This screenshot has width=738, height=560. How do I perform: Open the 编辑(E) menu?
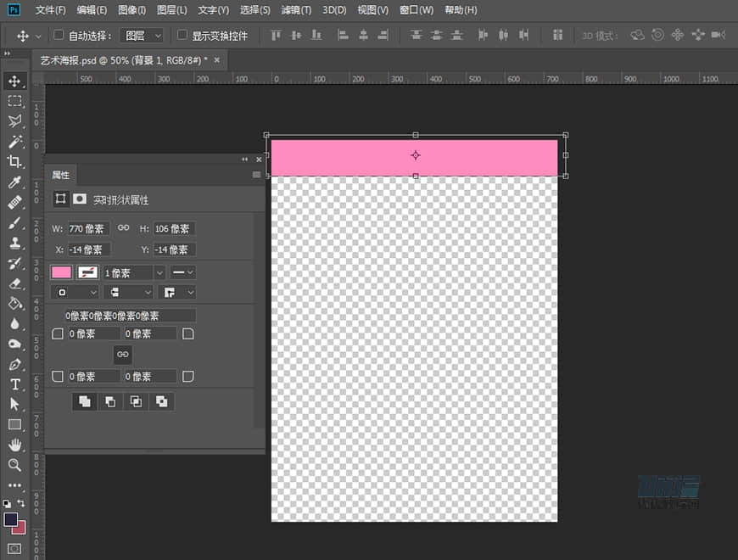pos(92,10)
